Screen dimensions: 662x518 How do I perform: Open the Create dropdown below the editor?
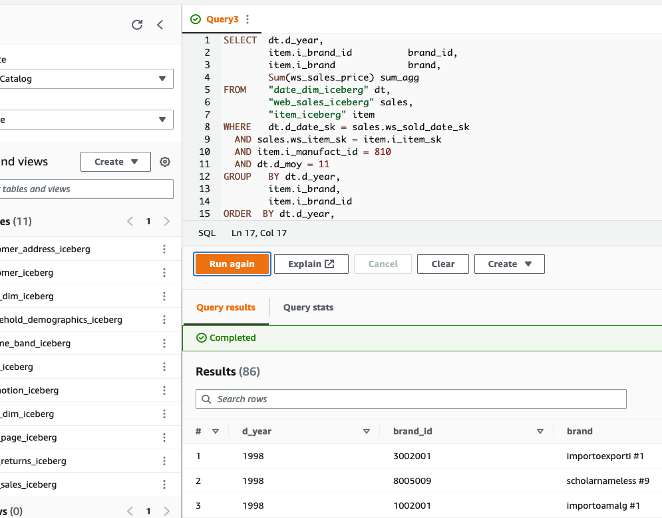[x=509, y=264]
